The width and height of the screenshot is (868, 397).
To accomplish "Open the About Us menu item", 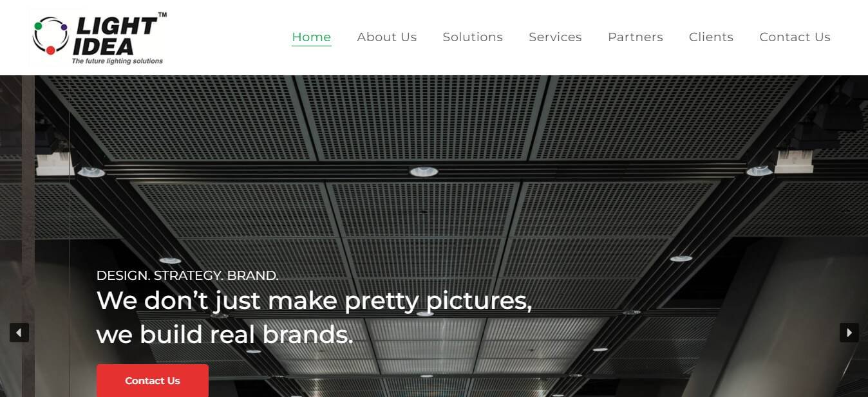I will click(x=387, y=37).
